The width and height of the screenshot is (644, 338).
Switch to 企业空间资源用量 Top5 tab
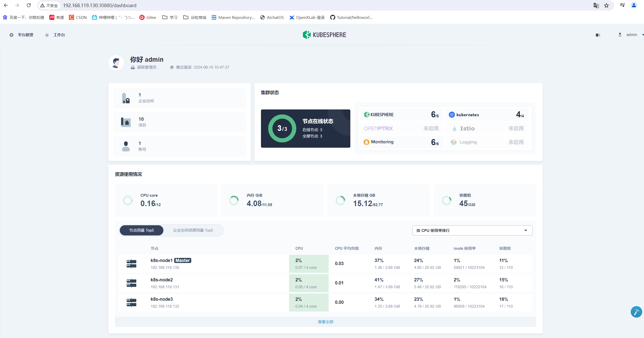click(193, 230)
